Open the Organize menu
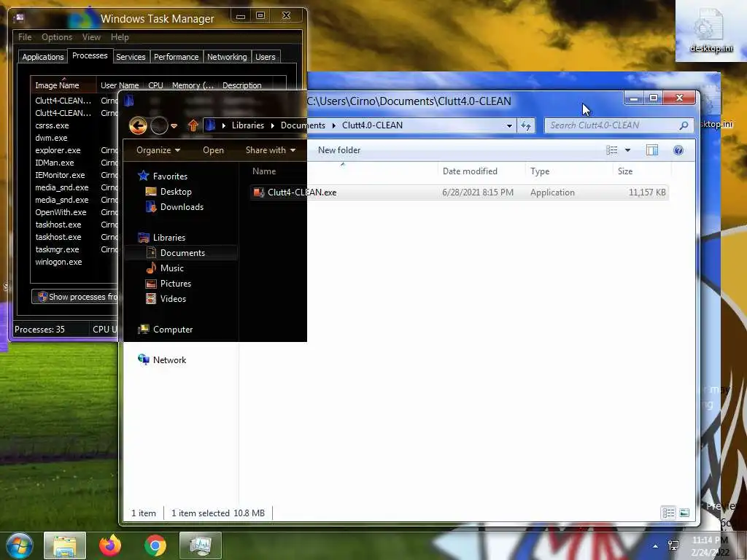Screen dimensions: 747x560 pos(158,150)
